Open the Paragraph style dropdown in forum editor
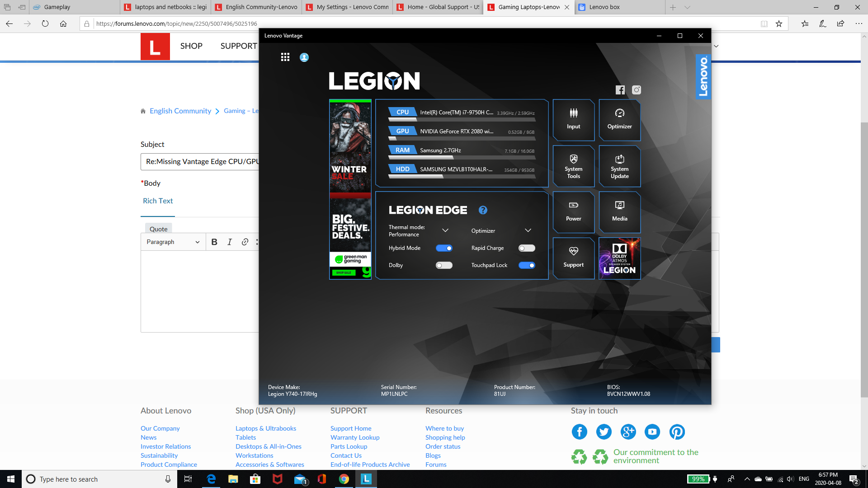 (x=173, y=242)
